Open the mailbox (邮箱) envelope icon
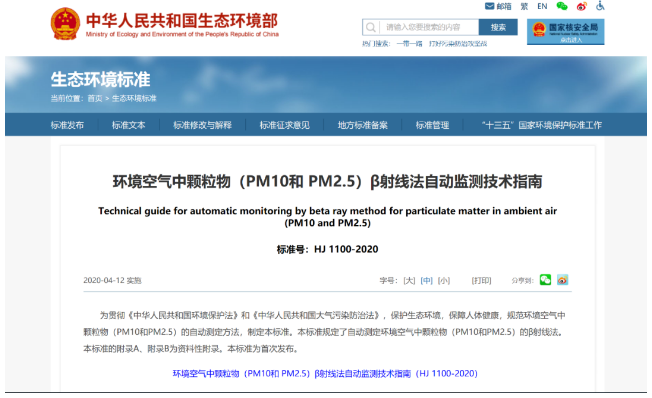The height and width of the screenshot is (398, 652). [489, 6]
